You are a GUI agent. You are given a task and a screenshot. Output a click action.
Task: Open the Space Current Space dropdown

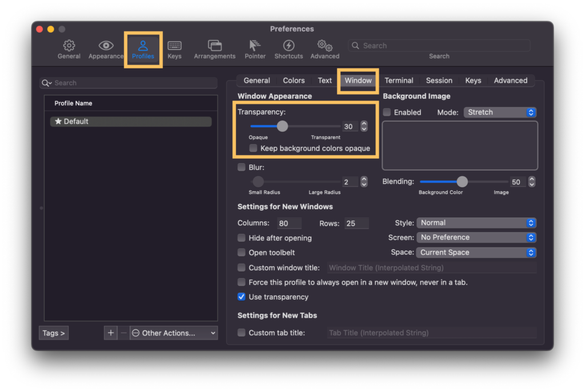pos(476,252)
